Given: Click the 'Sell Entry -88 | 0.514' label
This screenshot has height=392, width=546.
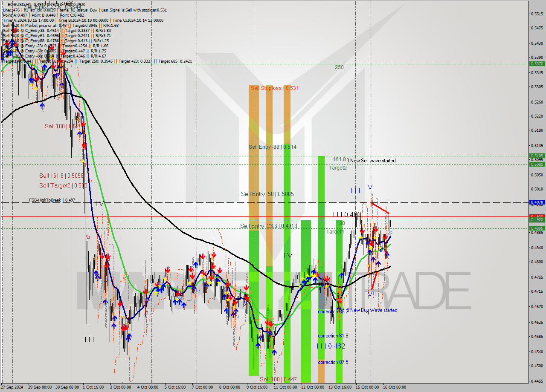Looking at the screenshot, I should tap(272, 147).
